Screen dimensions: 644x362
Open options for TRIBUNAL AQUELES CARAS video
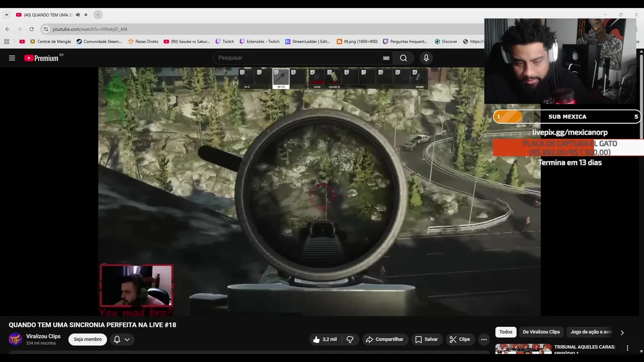tap(627, 348)
